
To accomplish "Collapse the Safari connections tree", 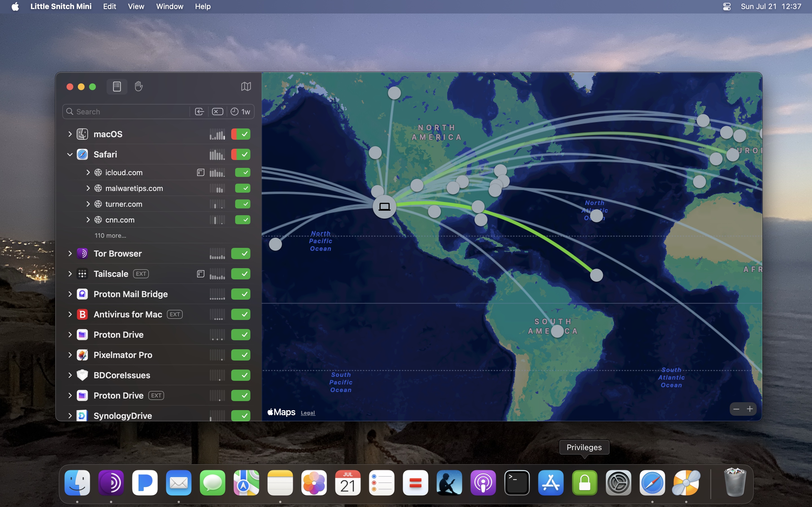I will click(70, 155).
